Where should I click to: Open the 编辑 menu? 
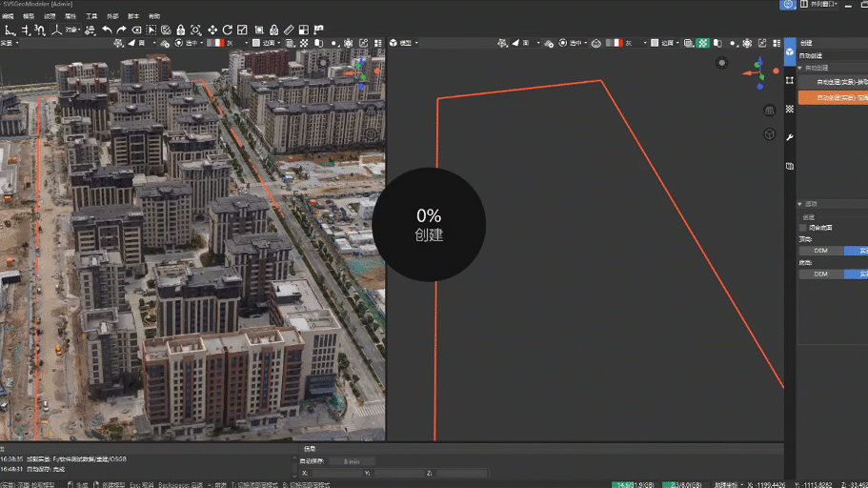9,16
